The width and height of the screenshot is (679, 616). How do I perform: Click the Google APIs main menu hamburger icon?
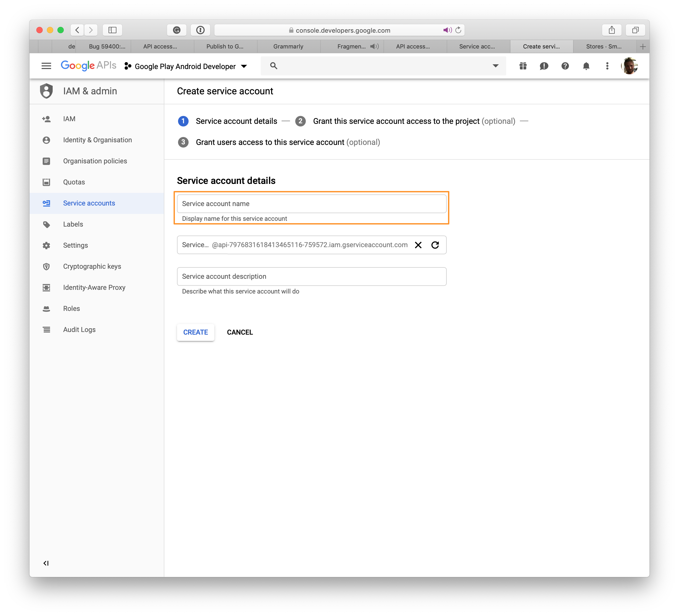[x=46, y=66]
